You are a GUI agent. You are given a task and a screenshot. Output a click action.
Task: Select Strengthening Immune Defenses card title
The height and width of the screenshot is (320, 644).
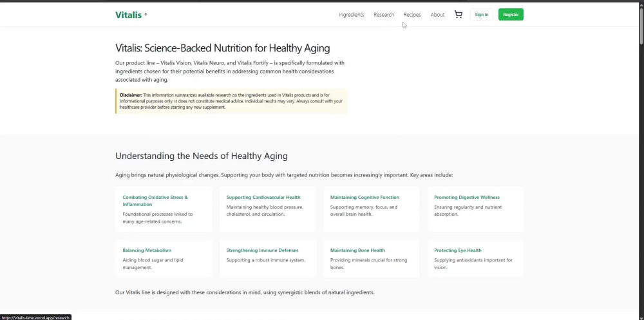tap(263, 250)
